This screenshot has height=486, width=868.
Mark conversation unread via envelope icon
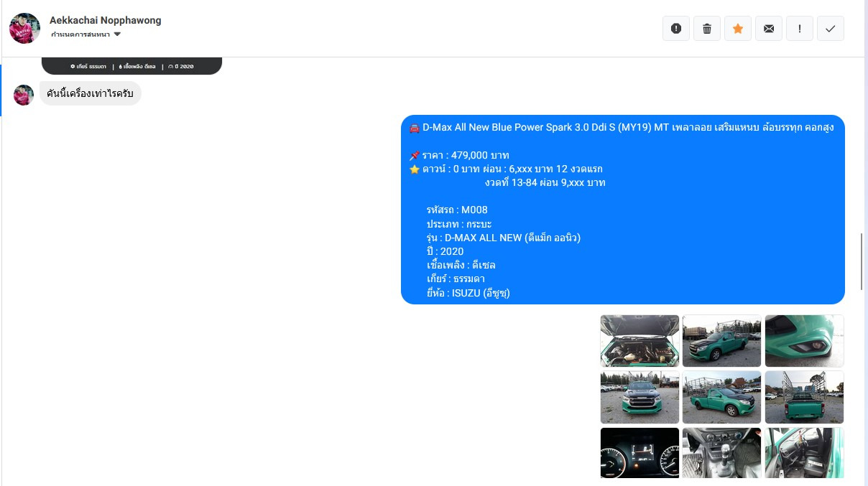pyautogui.click(x=769, y=29)
